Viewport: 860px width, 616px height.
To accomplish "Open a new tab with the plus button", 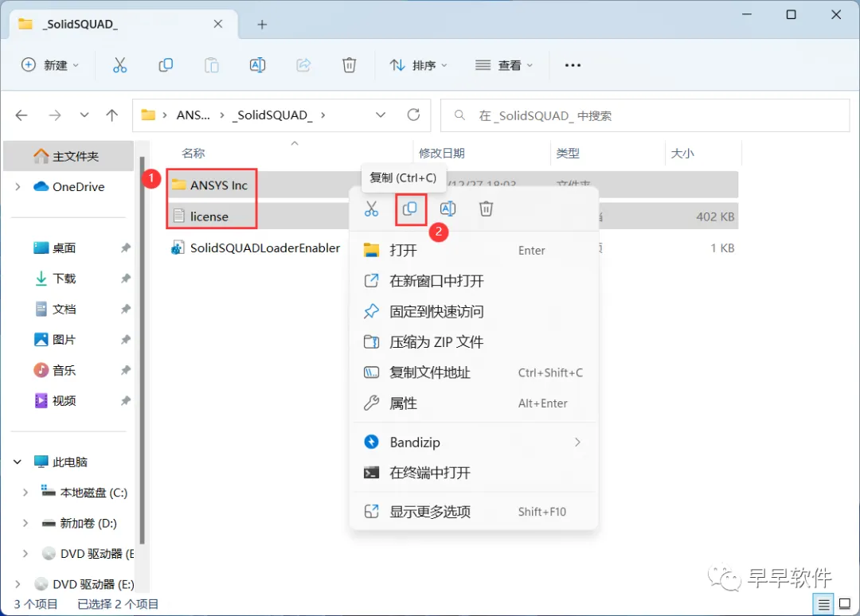I will click(262, 24).
